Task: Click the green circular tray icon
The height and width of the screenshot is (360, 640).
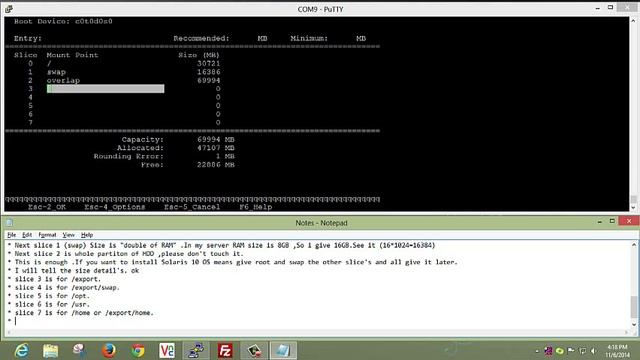Action: (x=560, y=351)
